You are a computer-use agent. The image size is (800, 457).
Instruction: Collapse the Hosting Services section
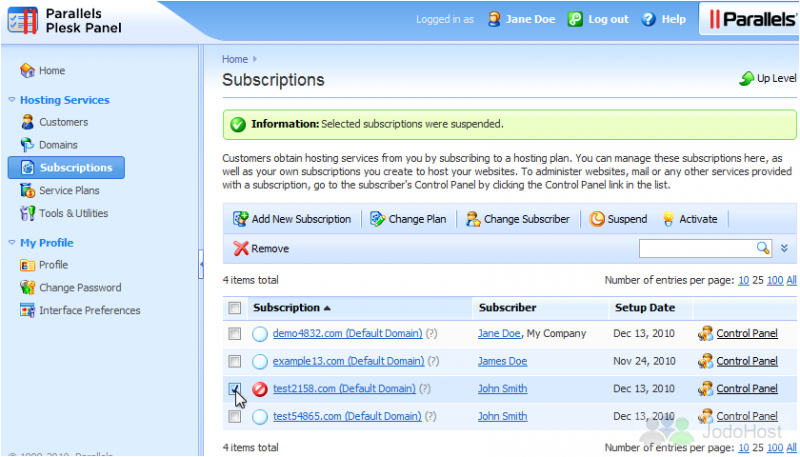[x=12, y=100]
